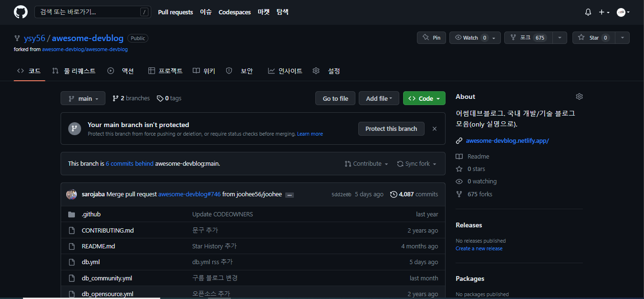
Task: Click the 포크 fork button
Action: (x=529, y=38)
